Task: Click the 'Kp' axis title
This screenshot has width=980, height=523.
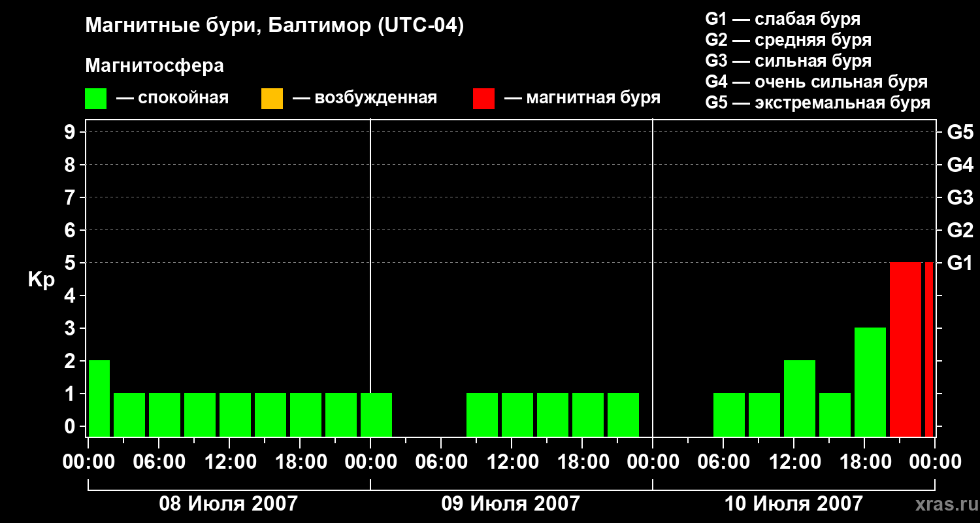Action: [x=41, y=280]
